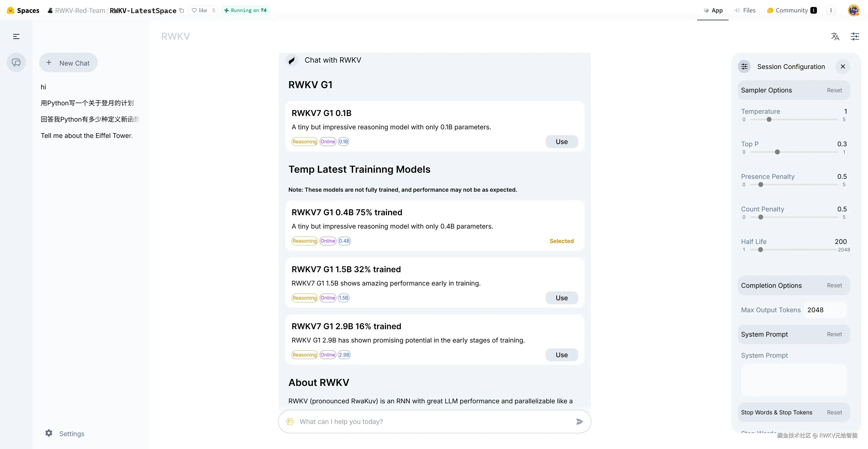Select the 'Tell me about the Eiffel Tower' chat
This screenshot has height=449, width=868.
87,135
